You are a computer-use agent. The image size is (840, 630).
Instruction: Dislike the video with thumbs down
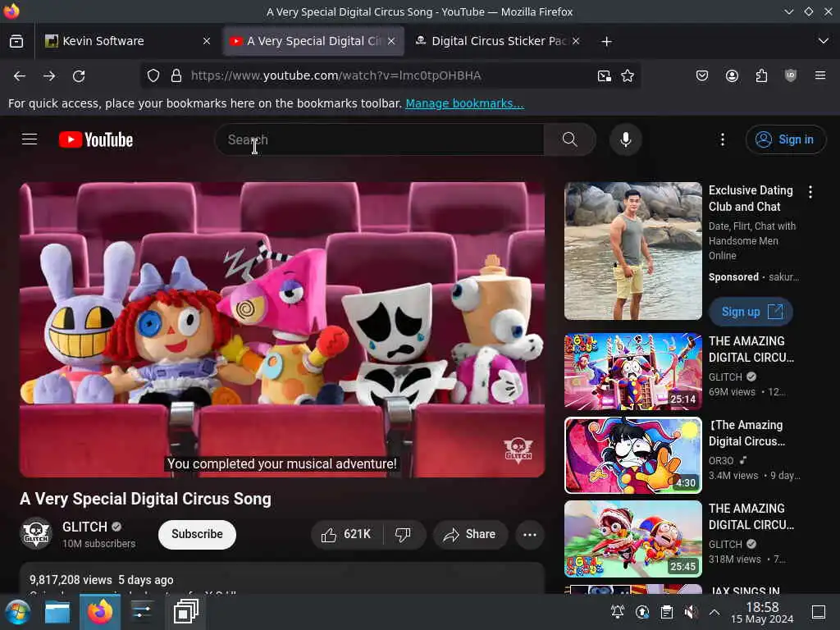pyautogui.click(x=404, y=534)
